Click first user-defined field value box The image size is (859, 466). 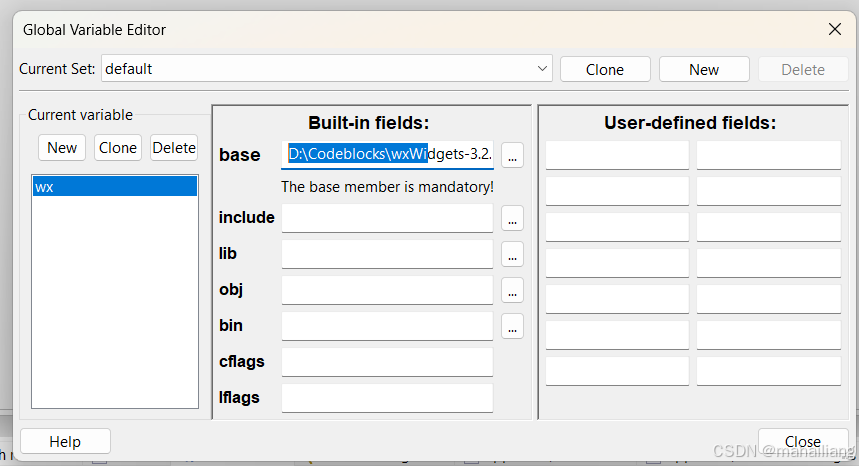[769, 155]
